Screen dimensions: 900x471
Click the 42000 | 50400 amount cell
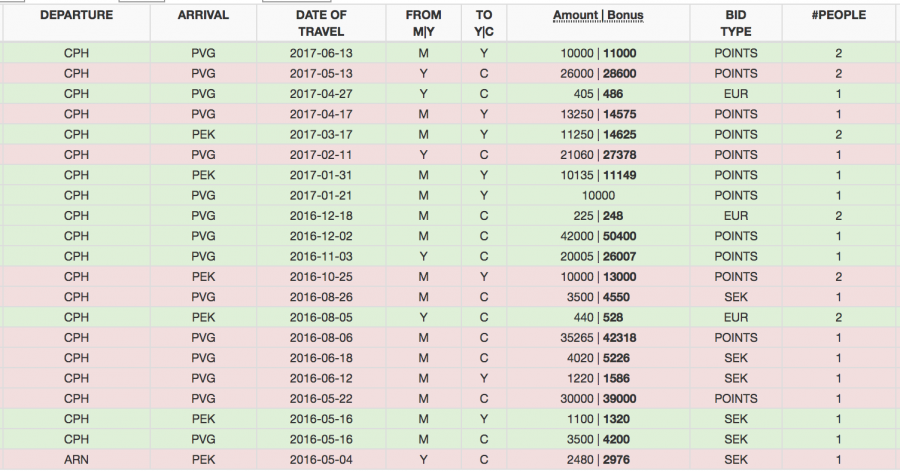tap(600, 236)
